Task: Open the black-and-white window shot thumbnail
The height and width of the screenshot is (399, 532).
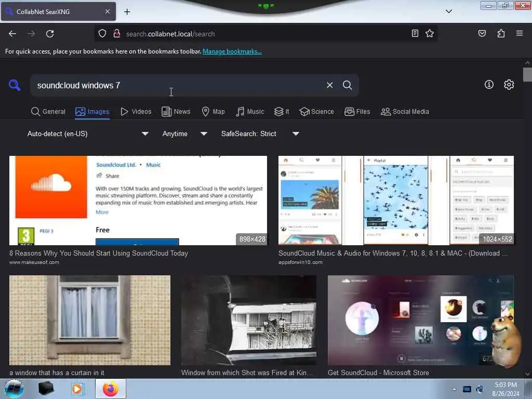Action: tap(249, 320)
